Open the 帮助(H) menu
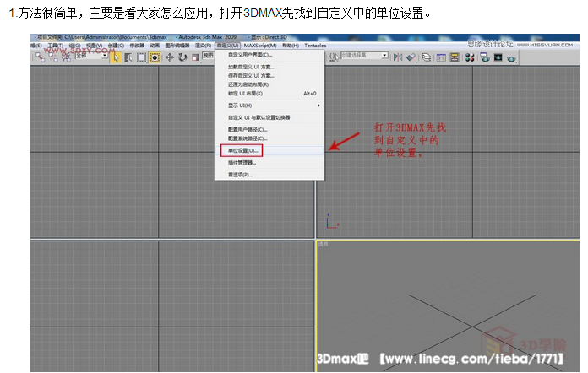The image size is (588, 373). coord(291,46)
